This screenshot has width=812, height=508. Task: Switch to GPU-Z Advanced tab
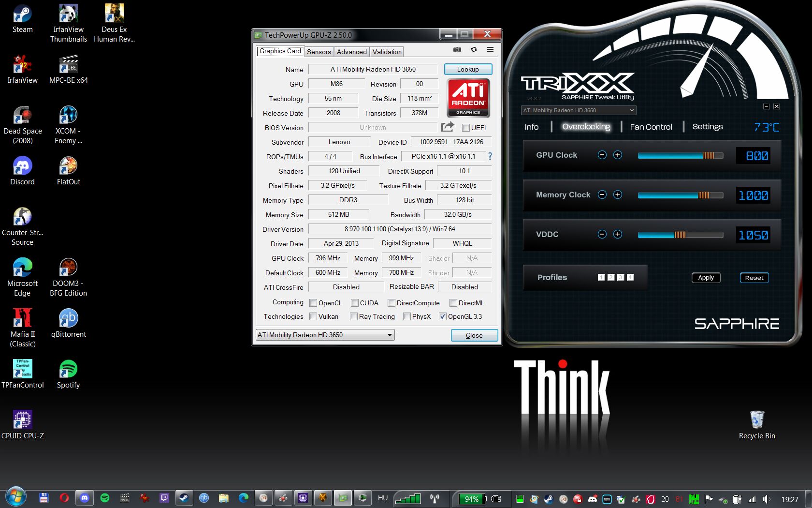pos(351,52)
